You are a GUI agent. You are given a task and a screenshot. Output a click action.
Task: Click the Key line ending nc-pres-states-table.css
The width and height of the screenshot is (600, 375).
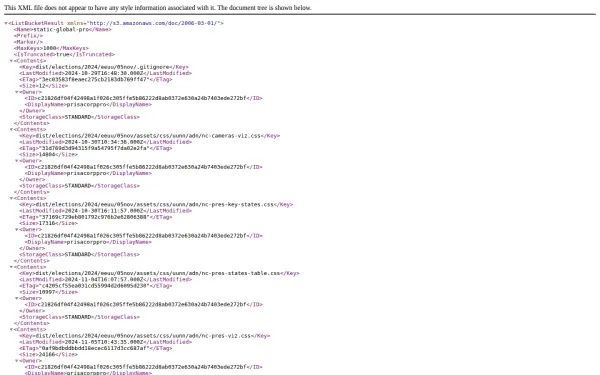(160, 273)
